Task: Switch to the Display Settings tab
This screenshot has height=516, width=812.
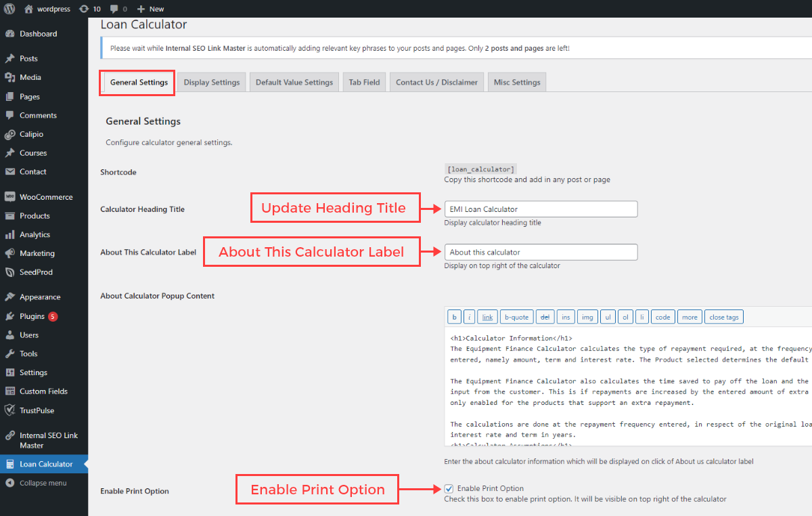Action: 212,83
